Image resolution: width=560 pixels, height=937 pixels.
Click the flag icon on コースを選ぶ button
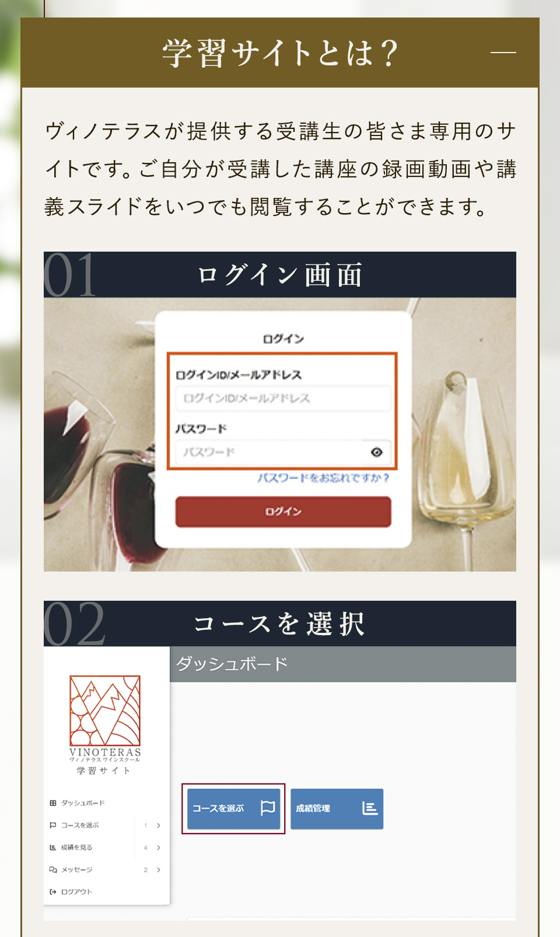pyautogui.click(x=268, y=807)
